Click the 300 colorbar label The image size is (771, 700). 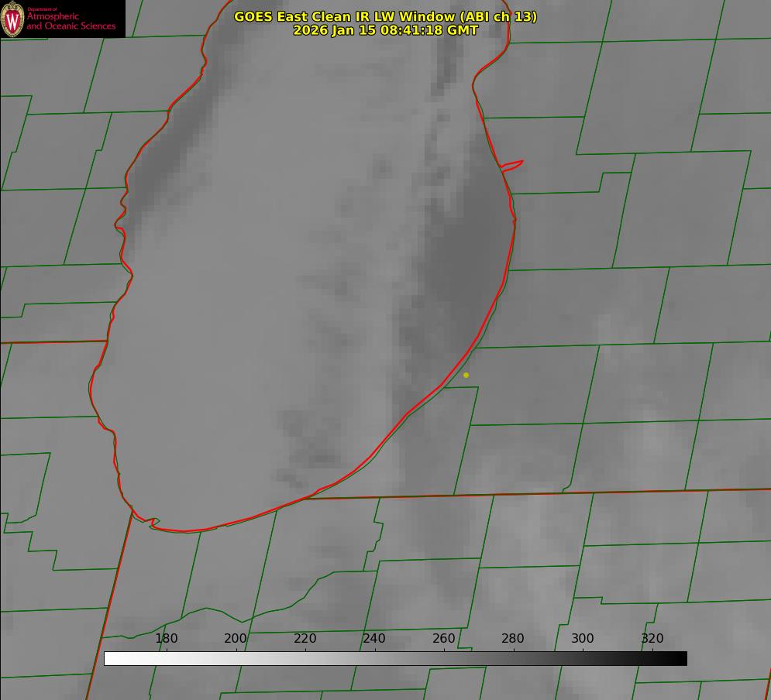pos(583,638)
